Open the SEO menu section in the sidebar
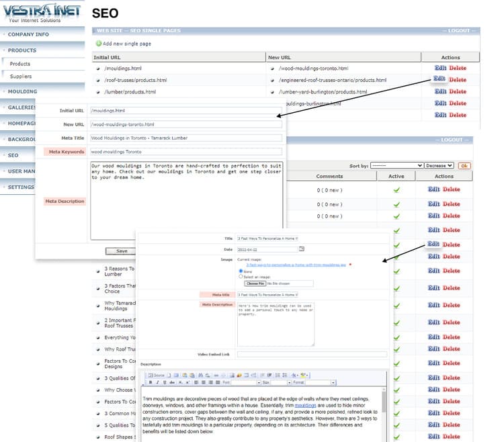The image size is (504, 442). (x=13, y=155)
